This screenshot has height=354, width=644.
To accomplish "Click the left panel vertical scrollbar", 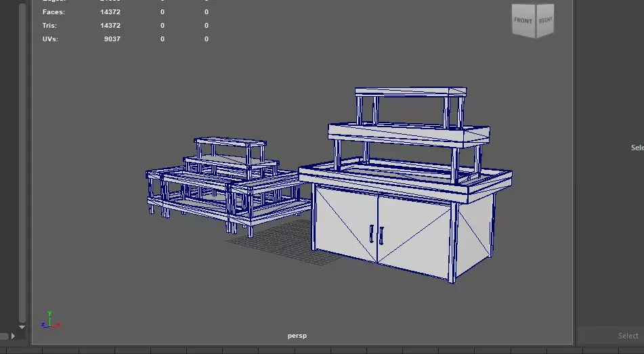I will 22,162.
